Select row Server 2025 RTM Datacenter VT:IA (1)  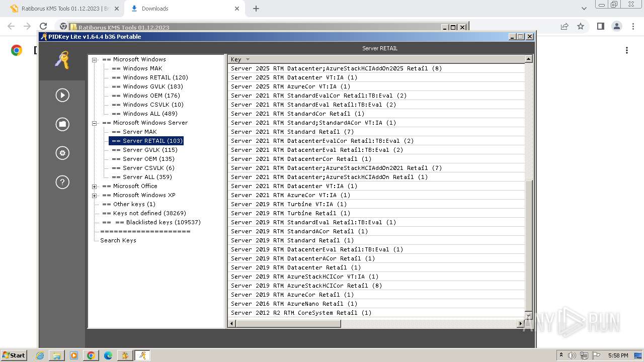(376, 77)
